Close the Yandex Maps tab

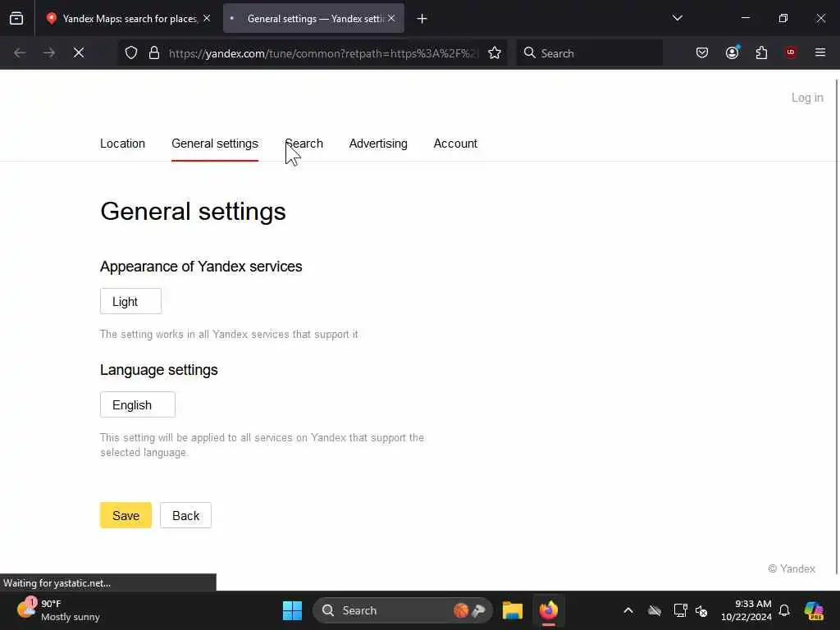pyautogui.click(x=207, y=18)
